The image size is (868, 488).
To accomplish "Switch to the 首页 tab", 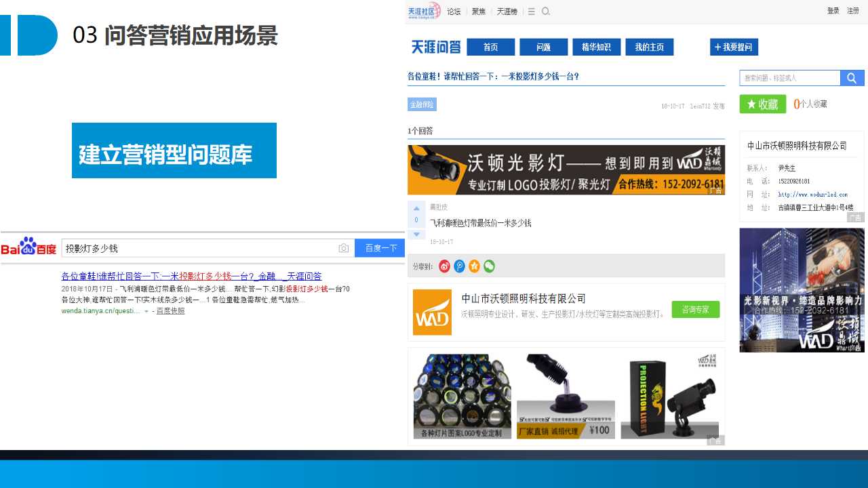I will 491,47.
